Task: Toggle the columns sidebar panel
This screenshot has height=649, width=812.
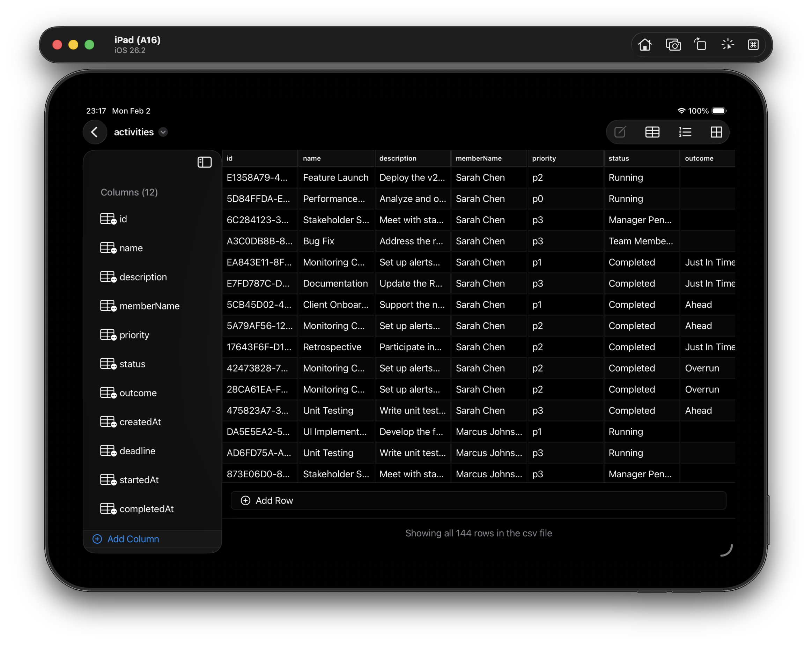Action: pos(205,162)
